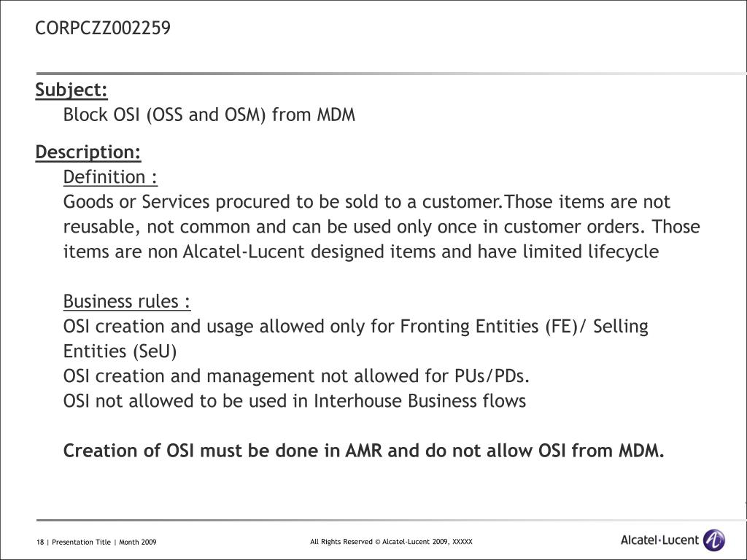747x560 pixels.
Task: Click 'OSI creation and management not allowed' rule
Action: (296, 376)
